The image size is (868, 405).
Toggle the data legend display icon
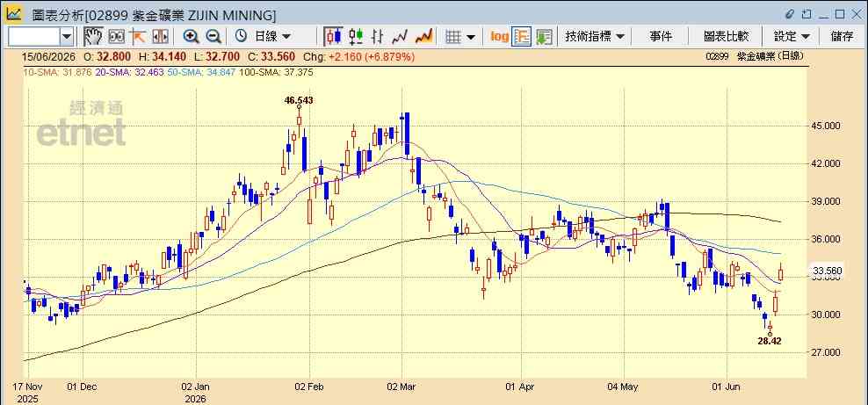click(522, 37)
